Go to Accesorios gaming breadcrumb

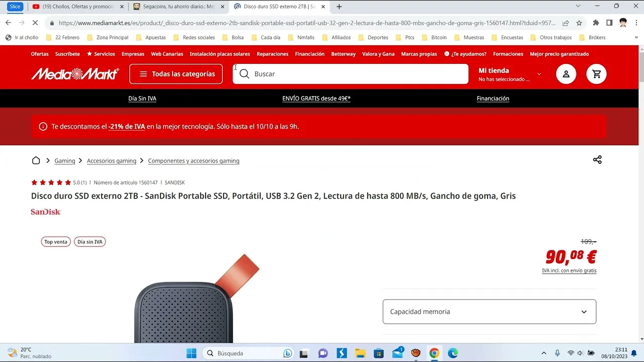click(x=112, y=161)
